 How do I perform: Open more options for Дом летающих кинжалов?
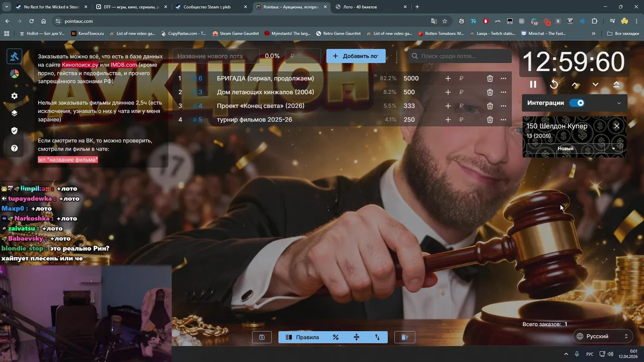[503, 92]
